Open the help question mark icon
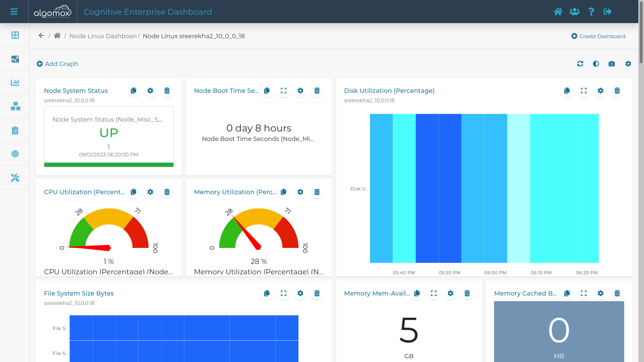644x362 pixels. coord(591,12)
